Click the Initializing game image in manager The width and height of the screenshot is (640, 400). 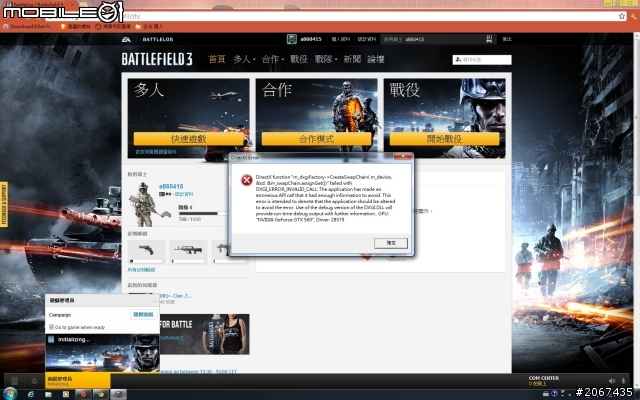coord(102,353)
